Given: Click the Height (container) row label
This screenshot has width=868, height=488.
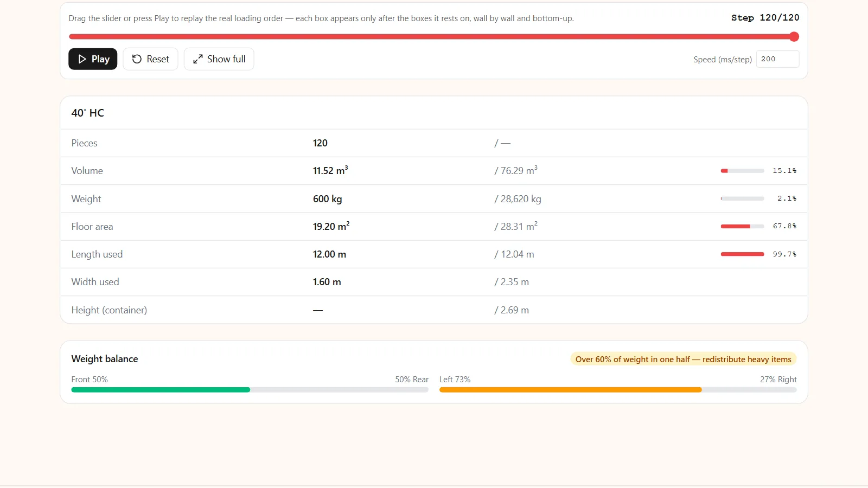Looking at the screenshot, I should click(x=109, y=310).
